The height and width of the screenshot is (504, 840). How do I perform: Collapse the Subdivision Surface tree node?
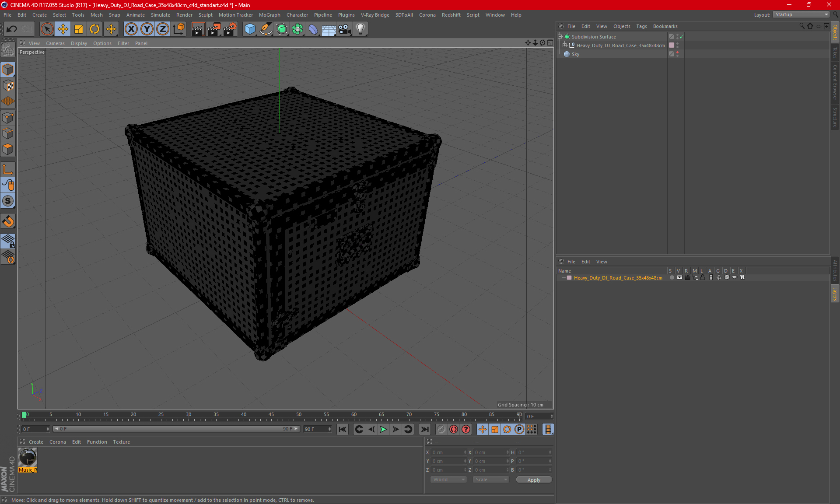[560, 37]
